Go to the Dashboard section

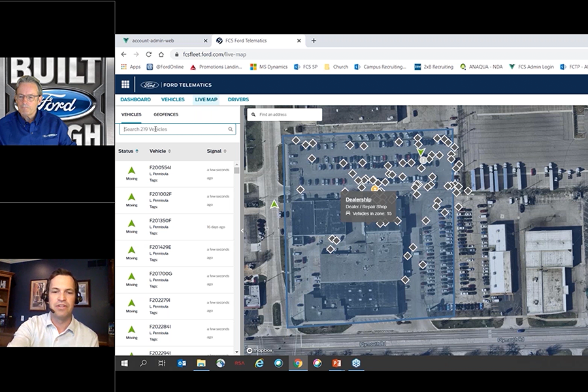tap(135, 99)
